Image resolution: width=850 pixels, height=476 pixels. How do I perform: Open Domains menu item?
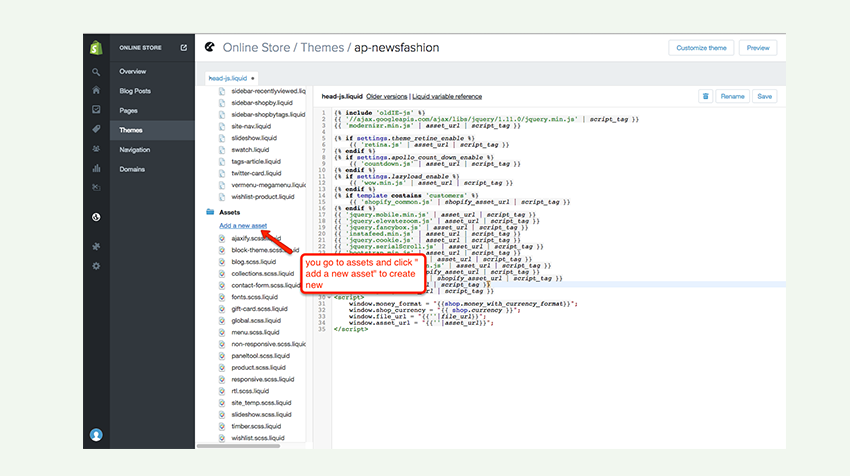pos(132,169)
